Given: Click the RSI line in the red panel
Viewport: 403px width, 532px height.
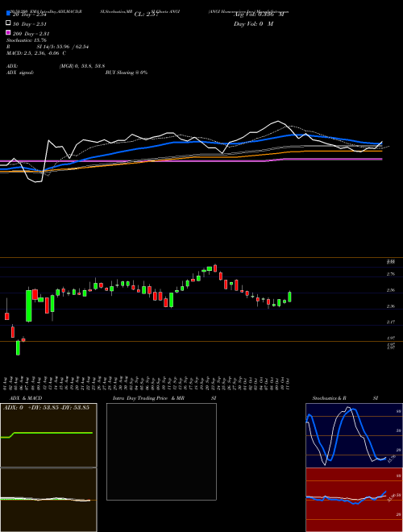Looking at the screenshot, I should tap(346, 499).
